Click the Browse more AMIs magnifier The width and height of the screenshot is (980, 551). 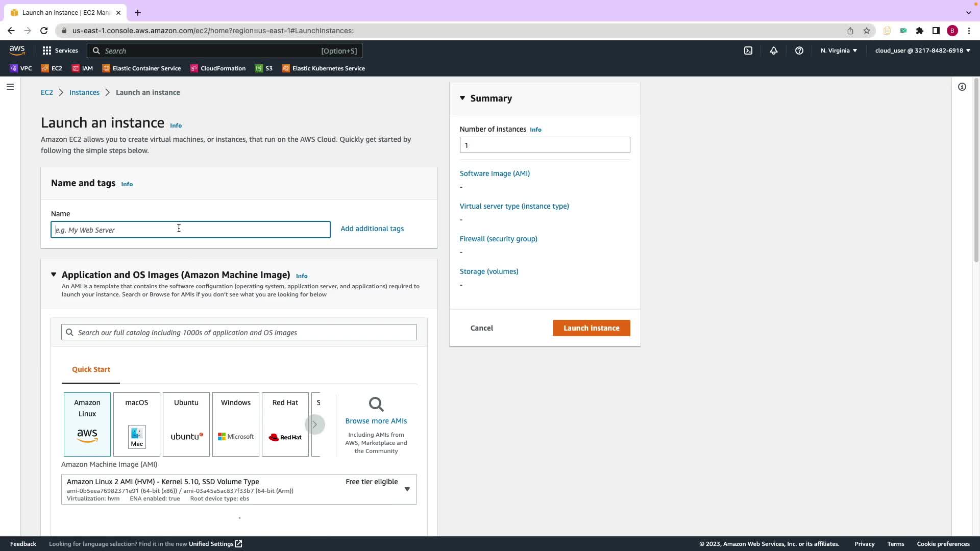click(376, 405)
